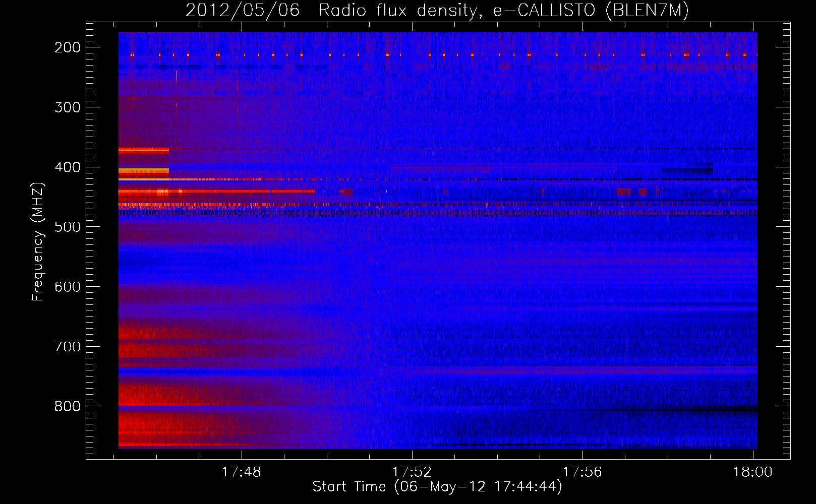
Task: Select the 700 frequency tick label
Action: click(68, 347)
